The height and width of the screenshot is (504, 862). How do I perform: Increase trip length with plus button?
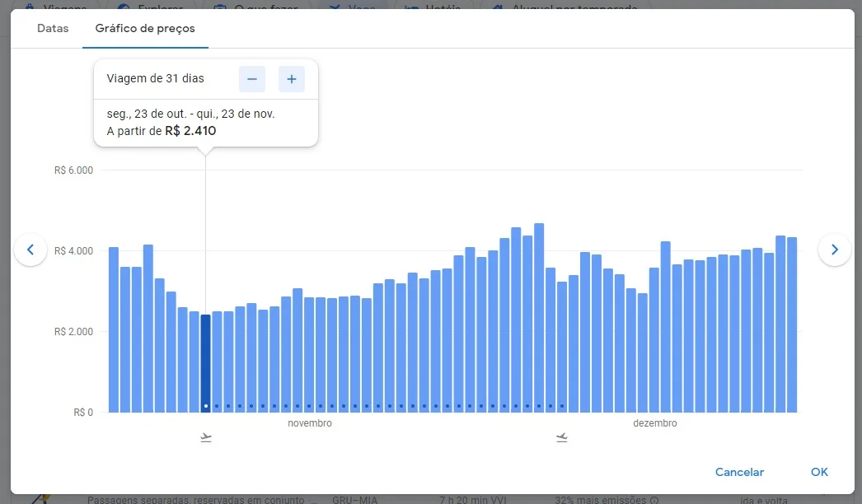292,79
